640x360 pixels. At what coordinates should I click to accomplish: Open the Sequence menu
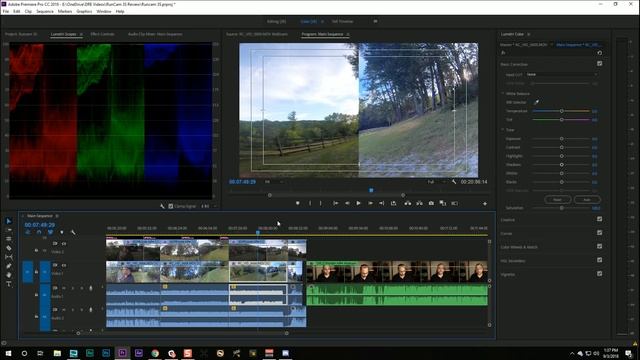coord(44,11)
